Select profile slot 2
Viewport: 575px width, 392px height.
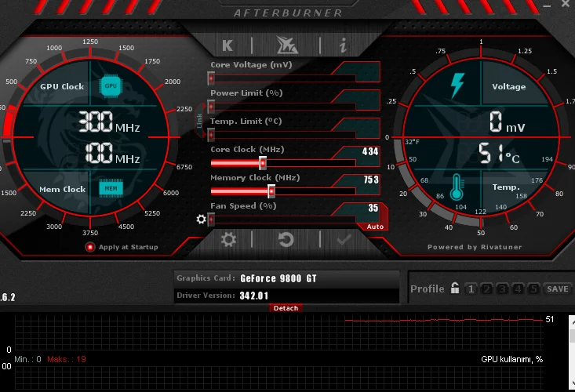pos(486,289)
